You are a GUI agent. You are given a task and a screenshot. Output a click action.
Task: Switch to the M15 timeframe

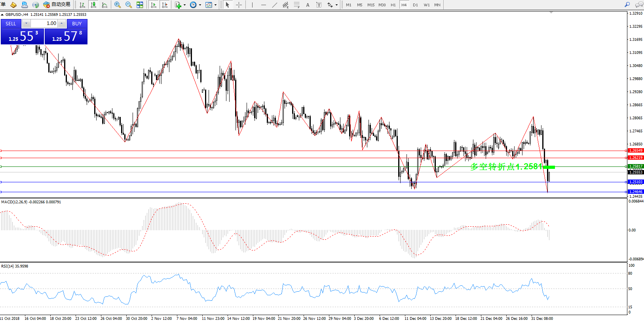(370, 5)
